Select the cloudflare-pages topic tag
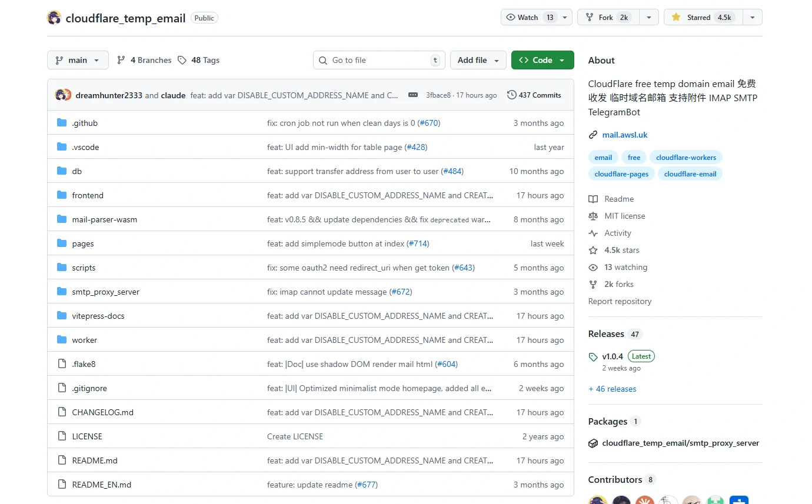The image size is (812, 504). [621, 173]
